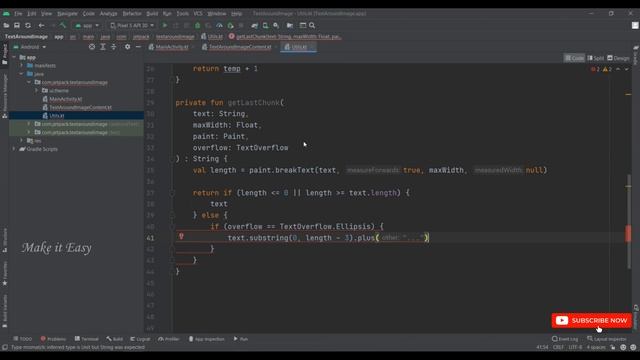Click the Back navigation arrow
The width and height of the screenshot is (640, 360).
pyautogui.click(x=41, y=25)
